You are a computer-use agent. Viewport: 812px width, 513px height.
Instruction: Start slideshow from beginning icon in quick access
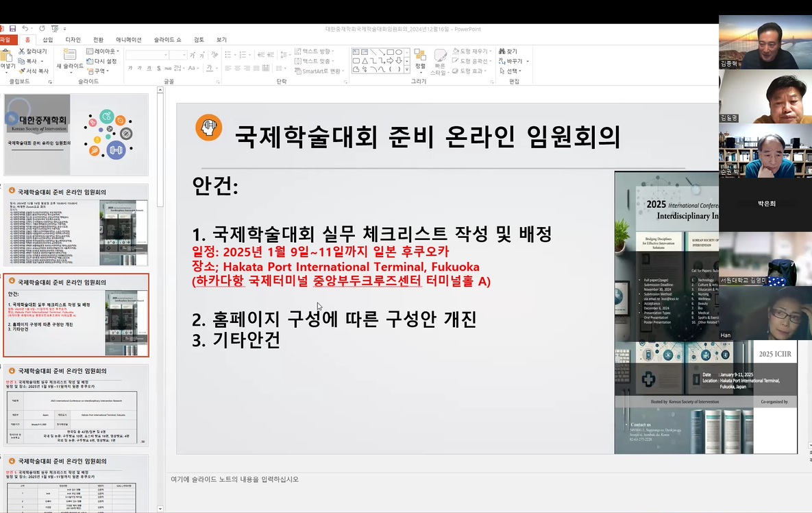point(54,29)
